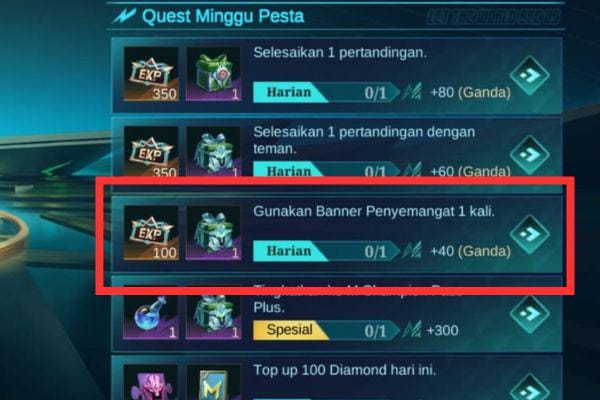Click the Quest Minggu Pesta header
The height and width of the screenshot is (400, 600).
pyautogui.click(x=223, y=16)
